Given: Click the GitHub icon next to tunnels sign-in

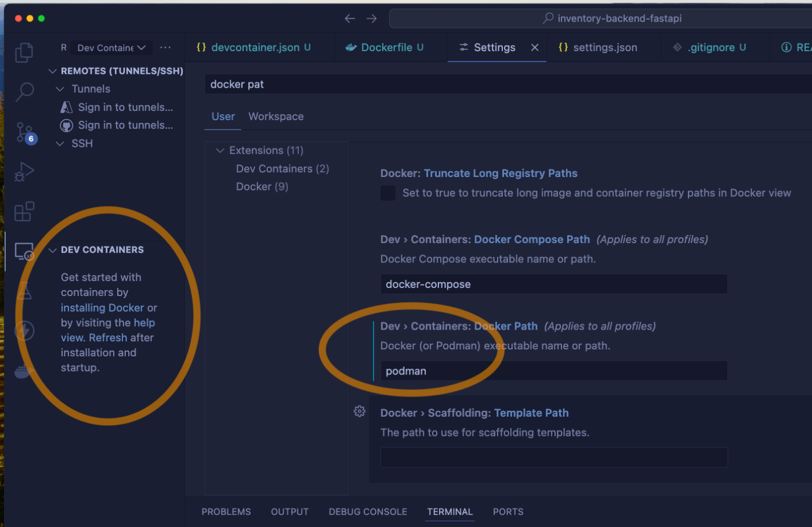Looking at the screenshot, I should click(67, 125).
